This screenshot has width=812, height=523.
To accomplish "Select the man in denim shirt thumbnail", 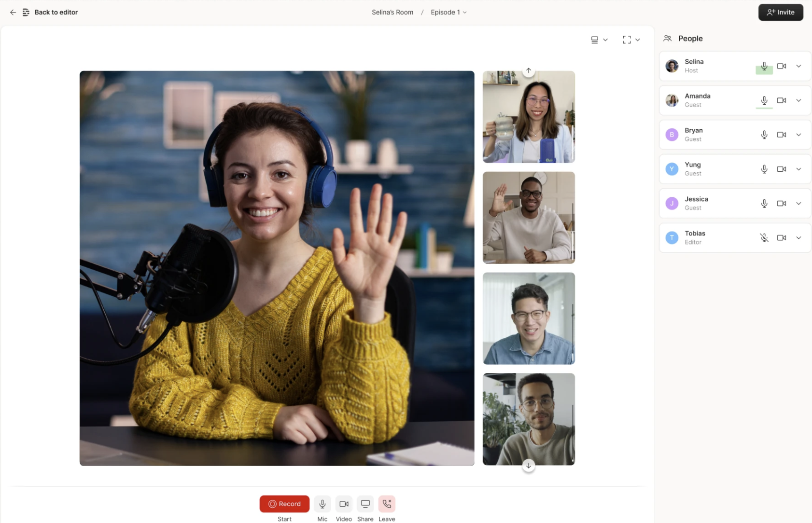I will click(529, 318).
